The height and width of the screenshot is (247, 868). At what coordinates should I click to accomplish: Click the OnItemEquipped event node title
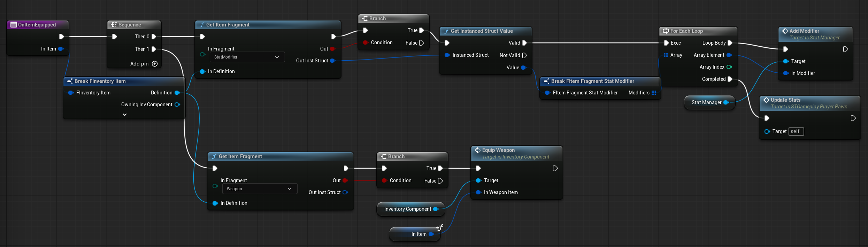pos(37,25)
